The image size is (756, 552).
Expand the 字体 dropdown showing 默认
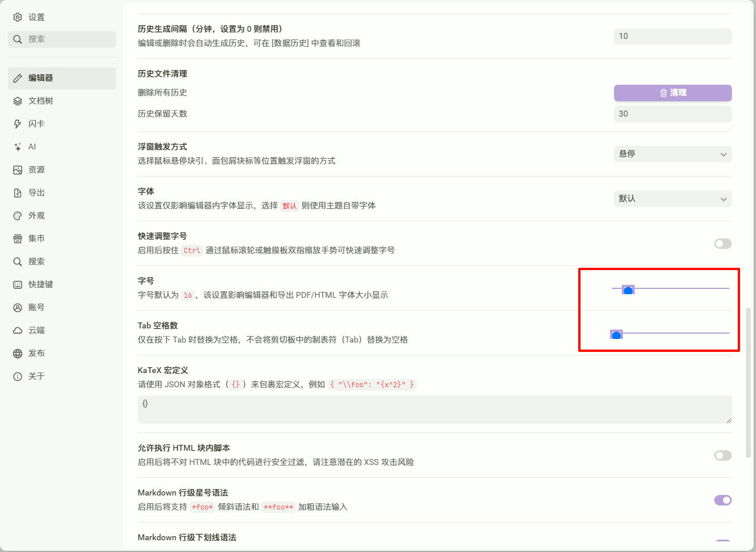pos(672,199)
